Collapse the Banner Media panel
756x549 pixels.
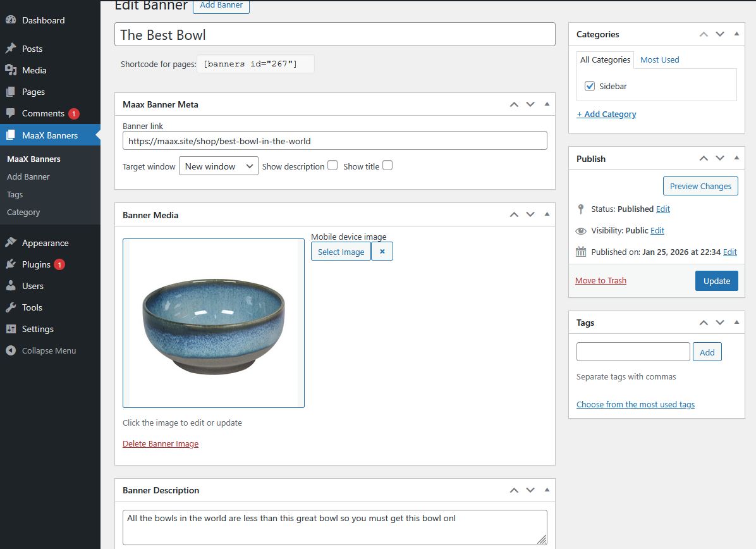[547, 215]
